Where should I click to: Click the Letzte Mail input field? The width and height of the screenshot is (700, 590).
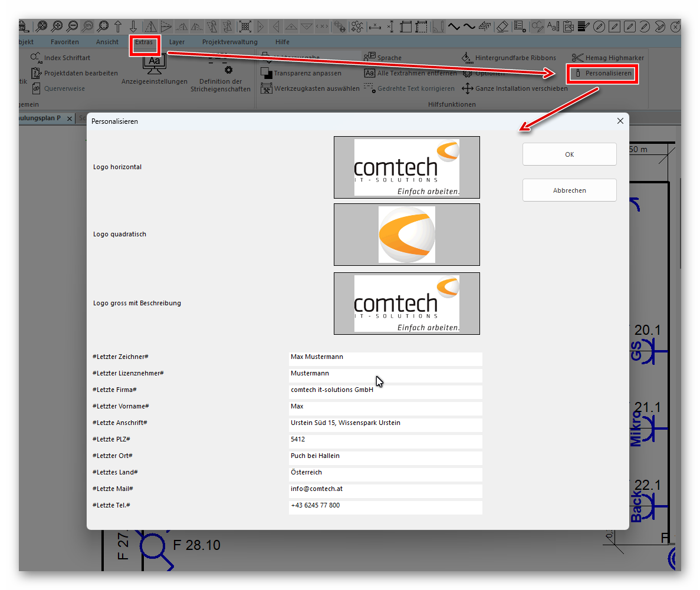[385, 489]
